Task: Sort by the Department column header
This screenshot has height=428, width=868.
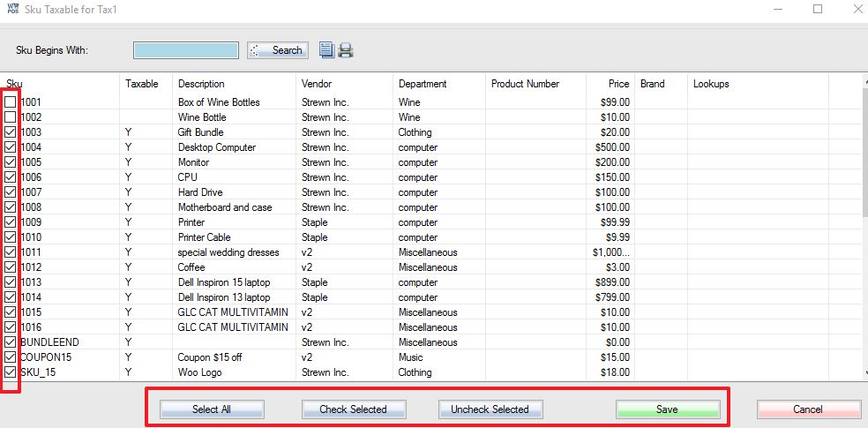Action: click(x=439, y=84)
